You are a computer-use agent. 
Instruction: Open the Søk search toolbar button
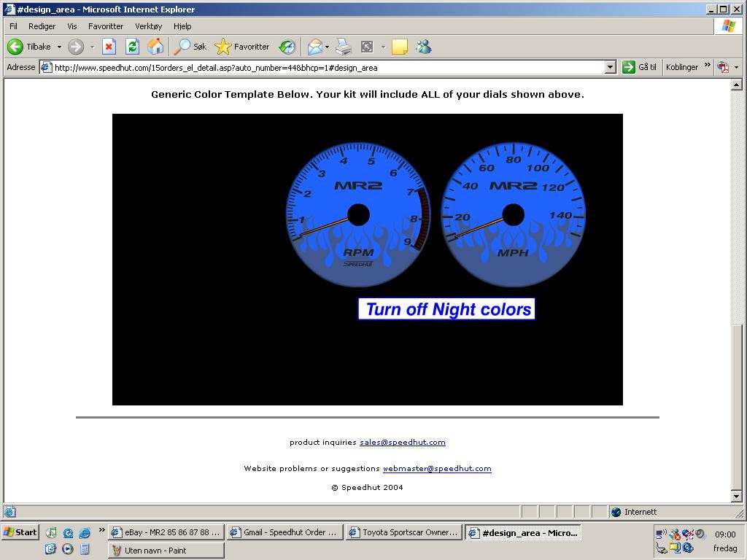190,47
